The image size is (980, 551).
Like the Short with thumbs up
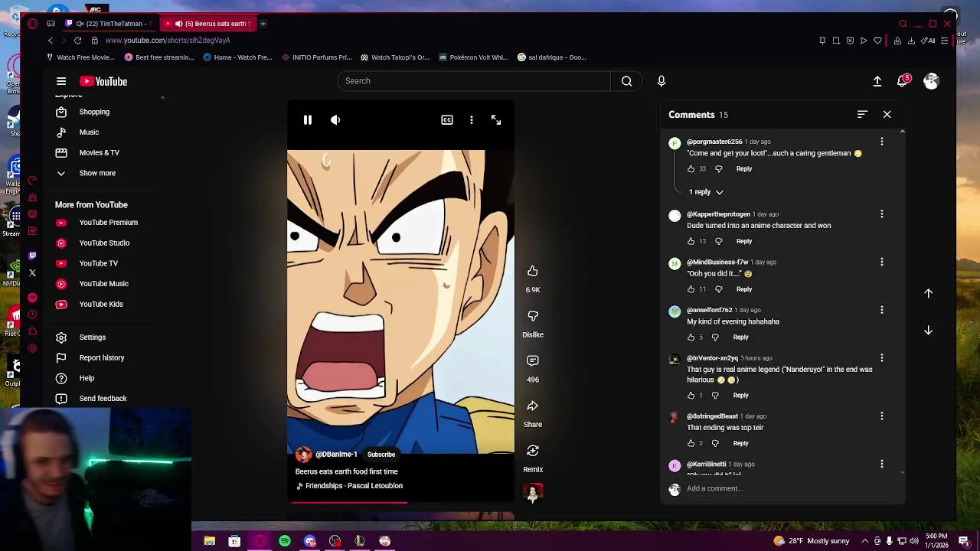click(533, 271)
